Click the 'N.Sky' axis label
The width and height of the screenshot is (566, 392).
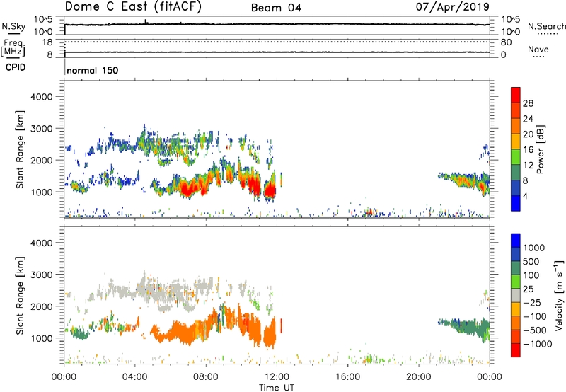pos(13,26)
